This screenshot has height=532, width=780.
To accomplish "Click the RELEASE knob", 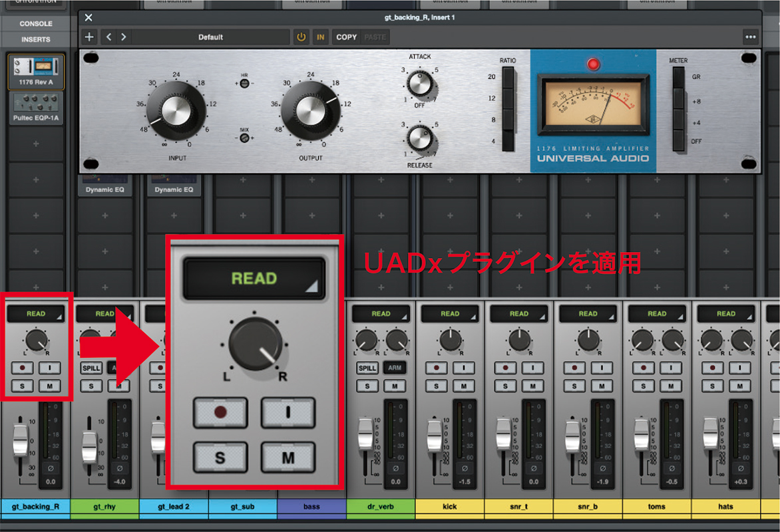I will click(x=420, y=138).
